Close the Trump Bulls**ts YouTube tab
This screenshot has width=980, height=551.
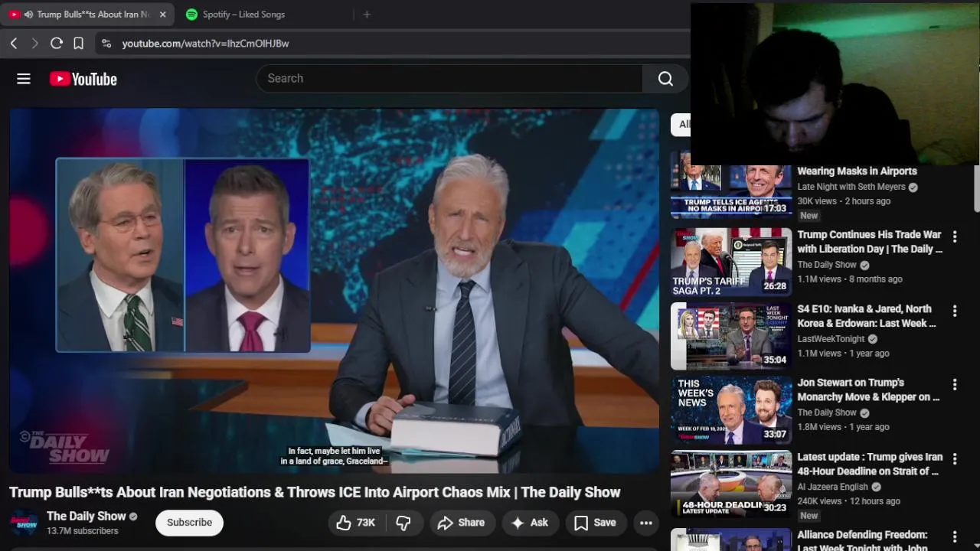(162, 15)
